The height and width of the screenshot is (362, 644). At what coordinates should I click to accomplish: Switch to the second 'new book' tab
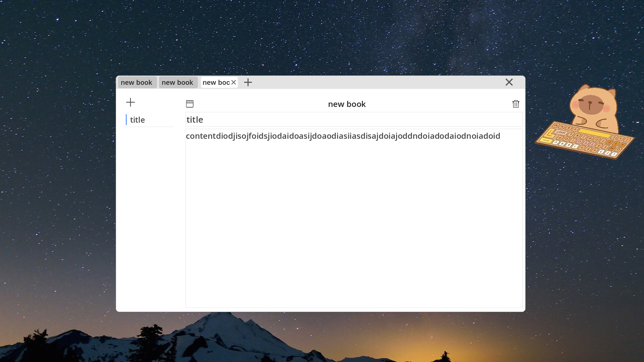click(x=177, y=82)
